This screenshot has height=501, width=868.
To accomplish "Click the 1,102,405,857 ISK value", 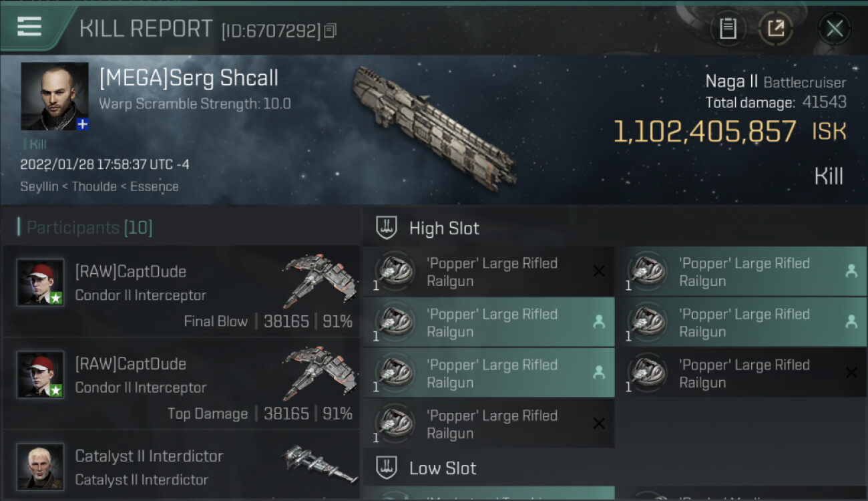I will pos(704,132).
